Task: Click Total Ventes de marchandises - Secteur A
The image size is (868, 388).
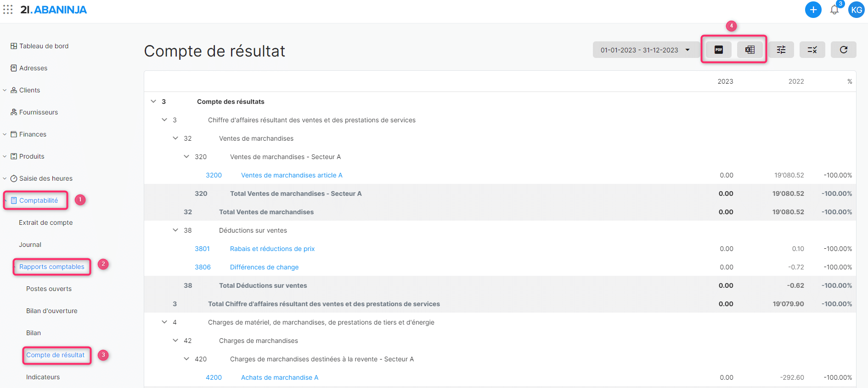Action: [296, 194]
